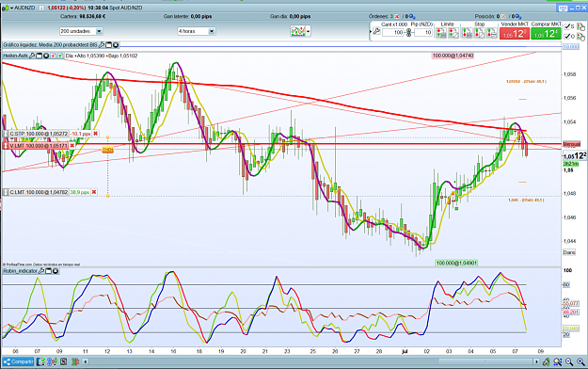The image size is (588, 369).
Task: Click third Stop order icon
Action: pyautogui.click(x=492, y=33)
